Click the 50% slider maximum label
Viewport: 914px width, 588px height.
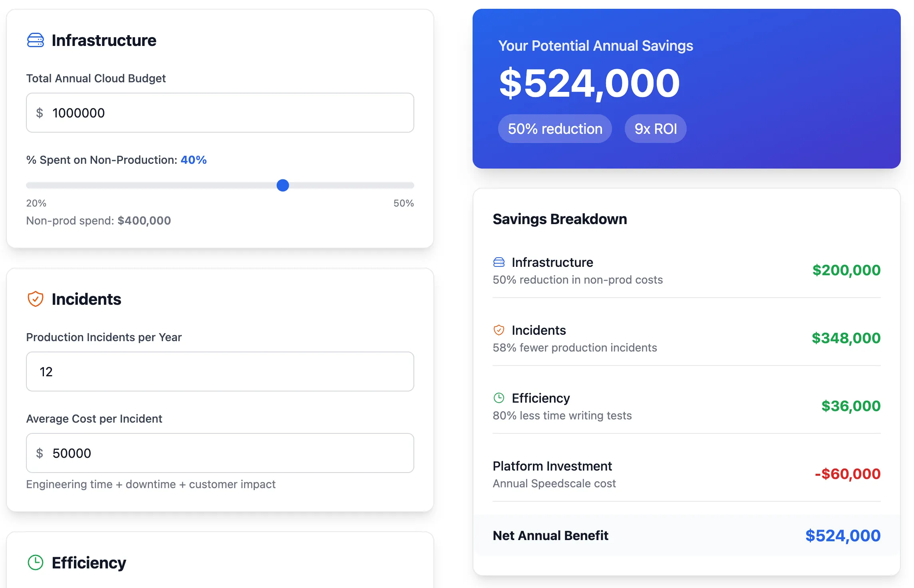click(x=403, y=203)
